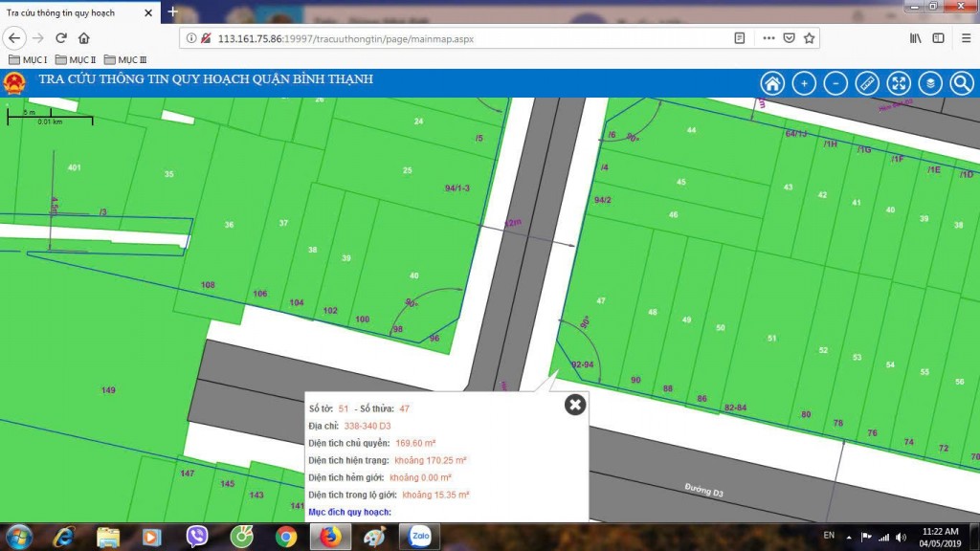Click parcel 25 on the map
The image size is (980, 551).
pyautogui.click(x=408, y=170)
